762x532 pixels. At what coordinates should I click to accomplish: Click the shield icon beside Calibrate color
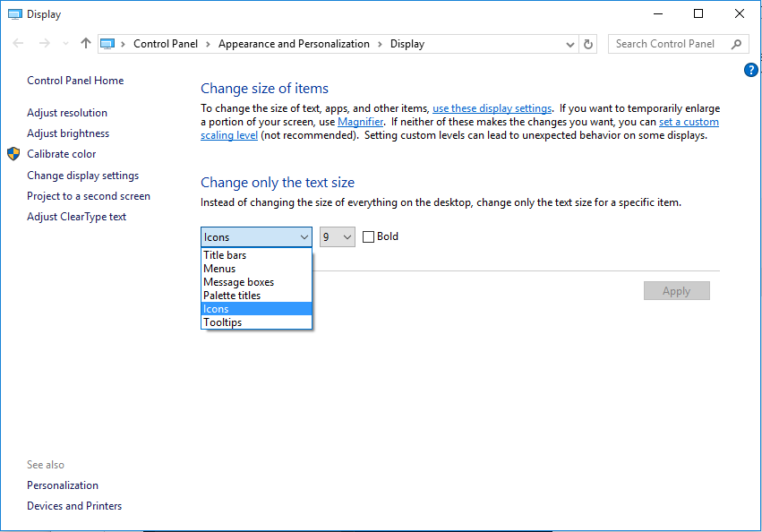tap(13, 154)
